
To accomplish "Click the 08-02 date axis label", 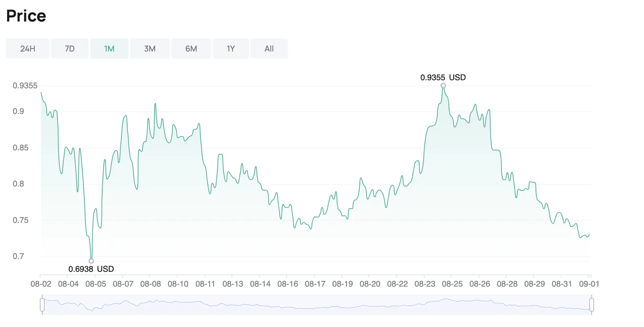I will point(41,284).
